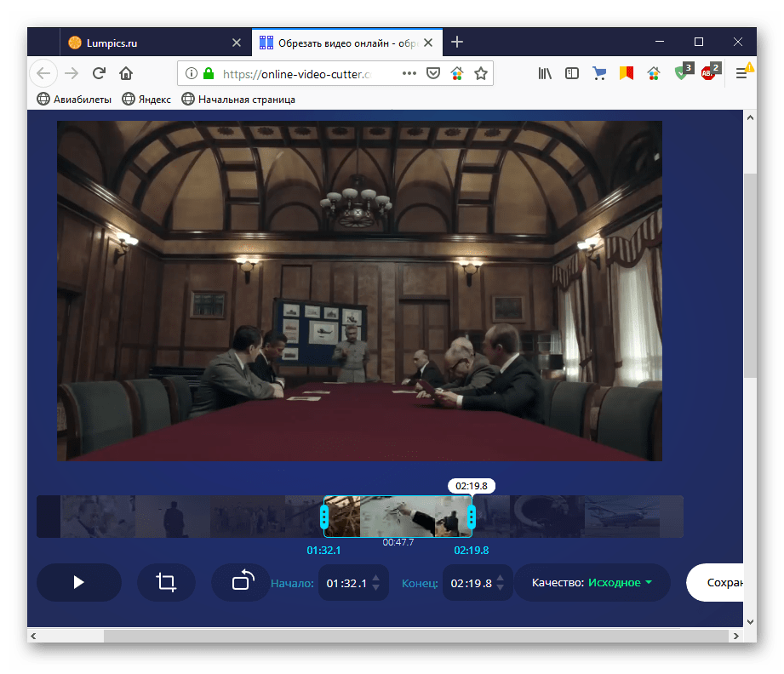Select the crop frame tool
Image resolution: width=784 pixels, height=674 pixels.
pos(166,583)
